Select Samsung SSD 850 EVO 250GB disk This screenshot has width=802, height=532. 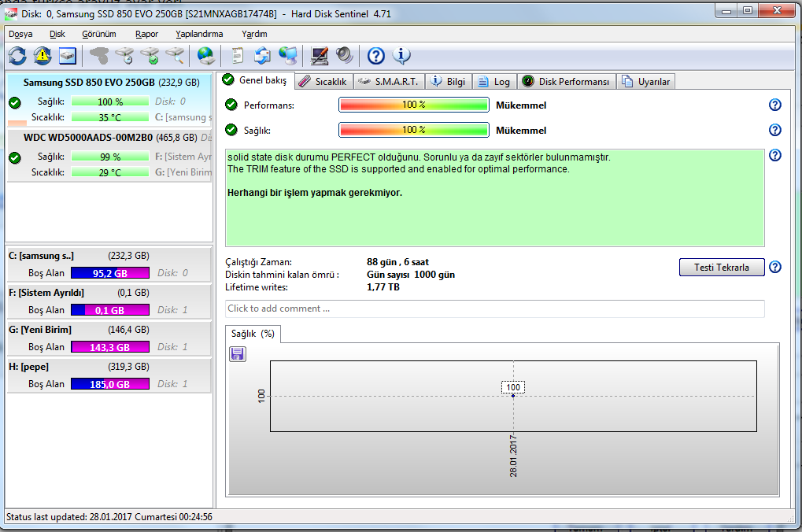tap(109, 100)
